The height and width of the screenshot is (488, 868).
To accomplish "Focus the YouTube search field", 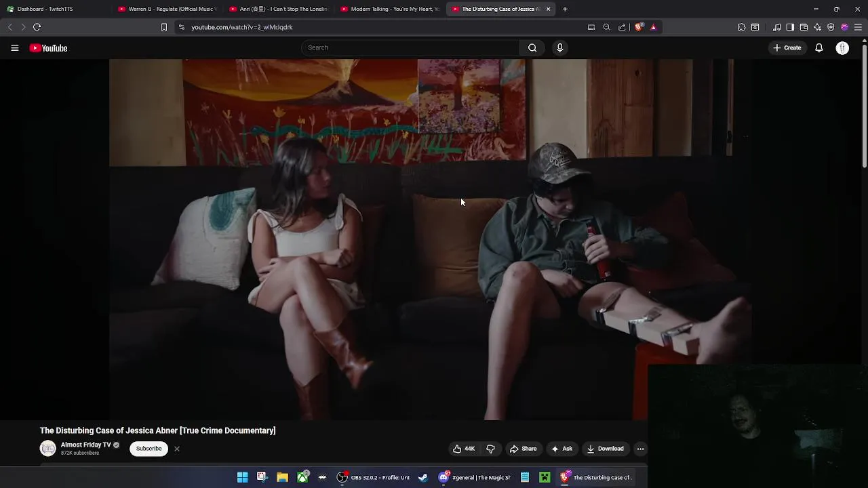I will click(410, 47).
